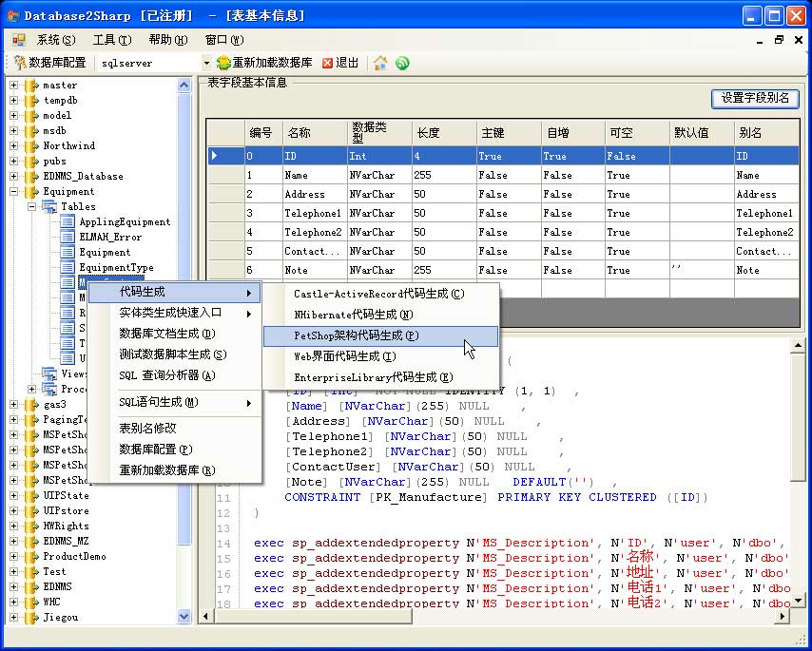Screen dimensions: 812x651
Task: Choose Web界面代码生成 from submenu
Action: 380,356
